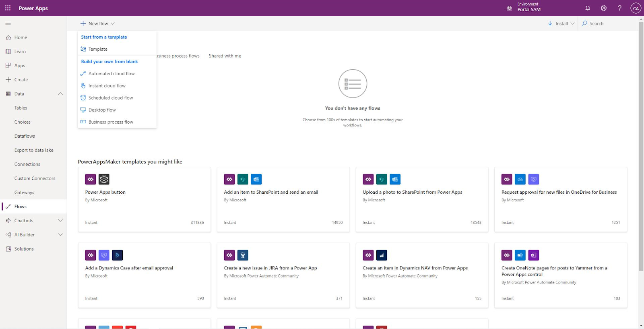Open the New flow dropdown chevron
This screenshot has width=644, height=329.
(x=113, y=23)
